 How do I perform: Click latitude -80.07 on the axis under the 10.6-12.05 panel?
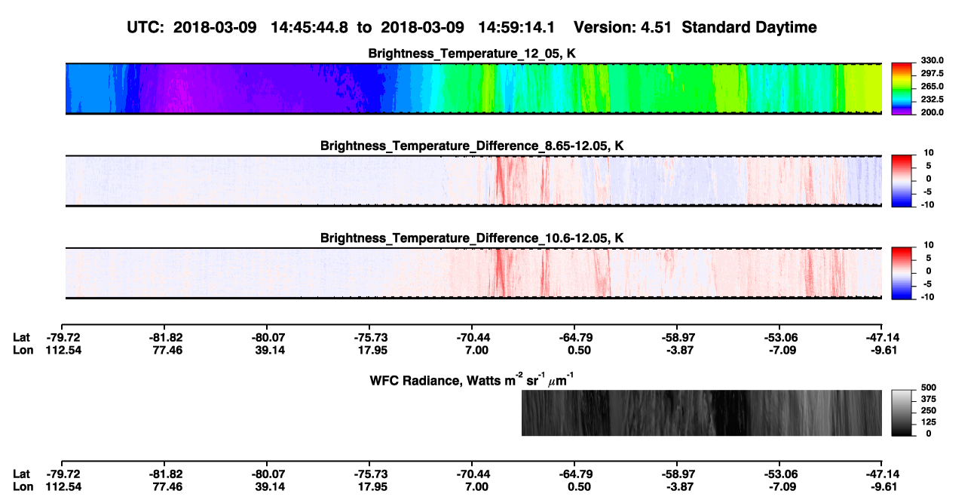268,338
